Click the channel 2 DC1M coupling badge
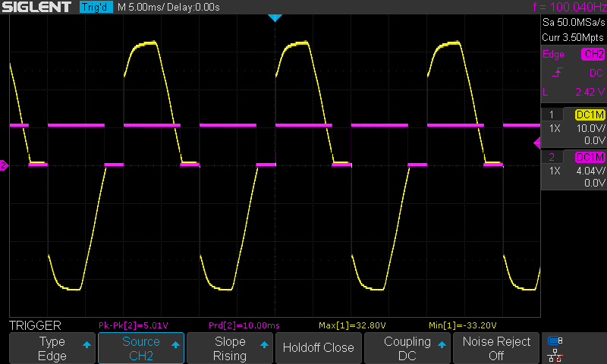This screenshot has height=364, width=607. pyautogui.click(x=590, y=157)
